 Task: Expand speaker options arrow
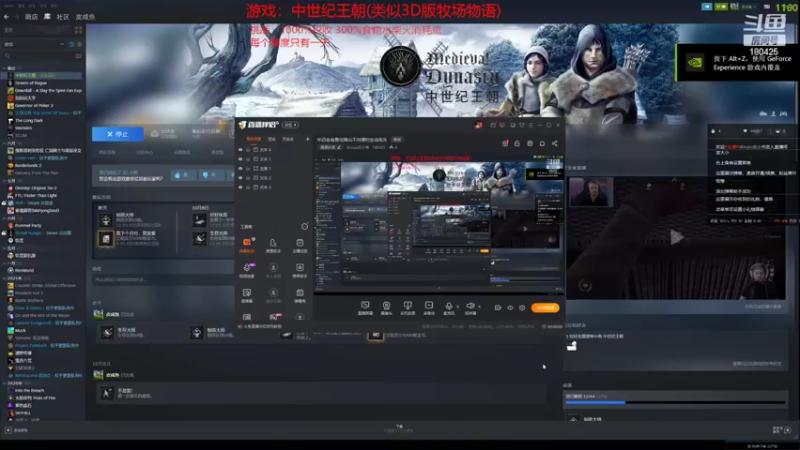tap(479, 307)
